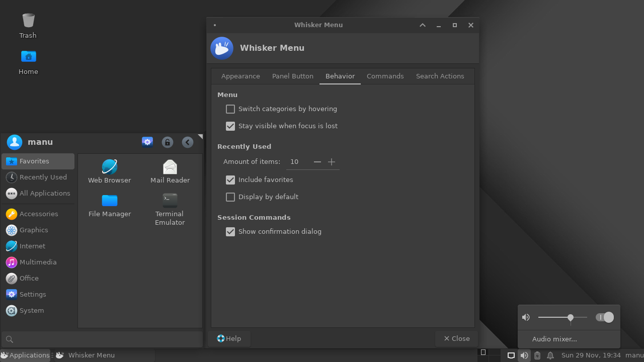Increase Amount of items with the plus button
Image resolution: width=644 pixels, height=362 pixels.
point(331,162)
